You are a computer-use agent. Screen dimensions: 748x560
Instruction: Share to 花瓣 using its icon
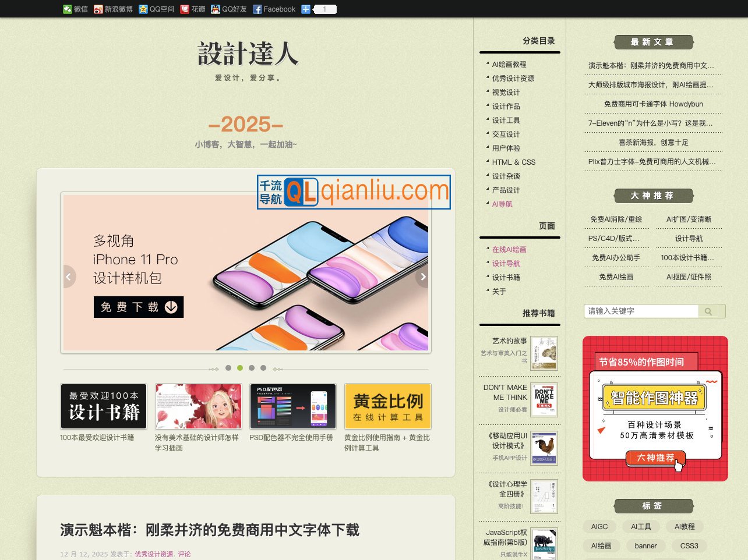pyautogui.click(x=184, y=9)
